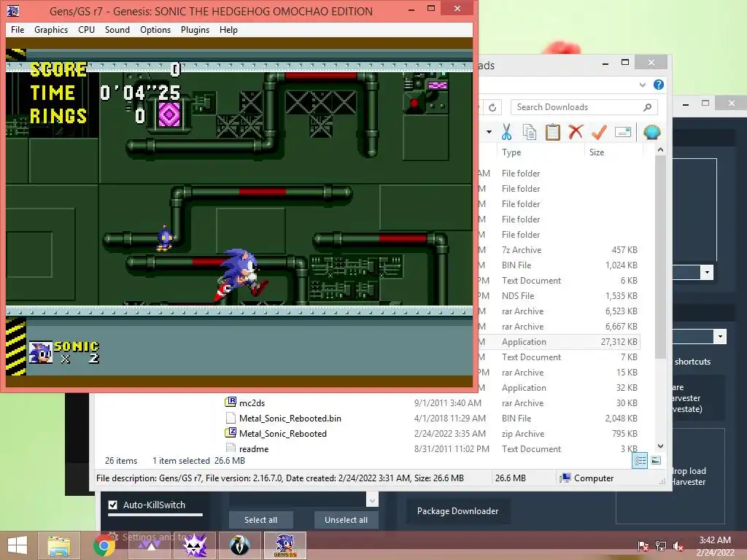Click the magnifier icon in Search Downloads
Viewport: 747px width, 560px height.
647,107
